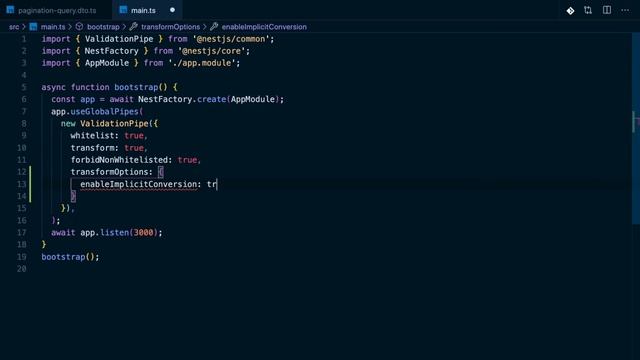Image resolution: width=640 pixels, height=360 pixels.
Task: Click the enableImplicitConversion breadcrumb
Action: 264,27
